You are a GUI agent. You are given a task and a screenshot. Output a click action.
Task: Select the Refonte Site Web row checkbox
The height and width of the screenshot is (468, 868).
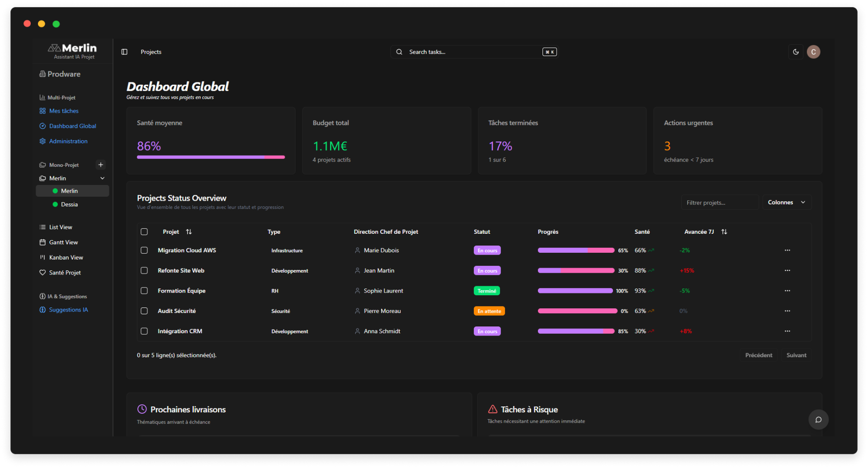pos(144,270)
